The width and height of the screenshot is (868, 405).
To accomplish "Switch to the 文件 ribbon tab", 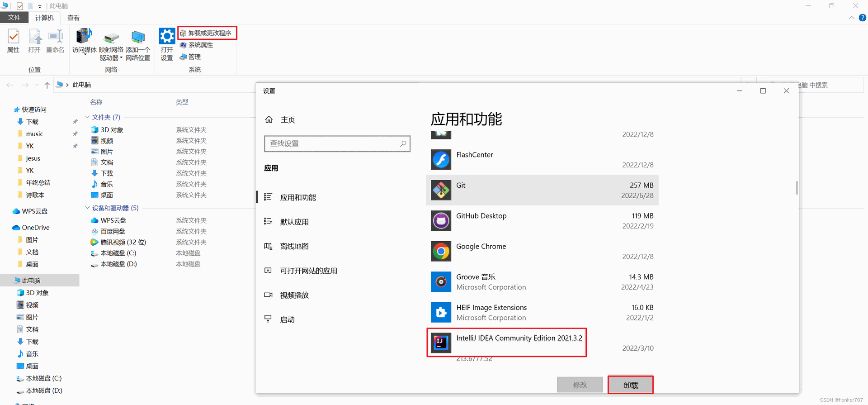I will 14,18.
